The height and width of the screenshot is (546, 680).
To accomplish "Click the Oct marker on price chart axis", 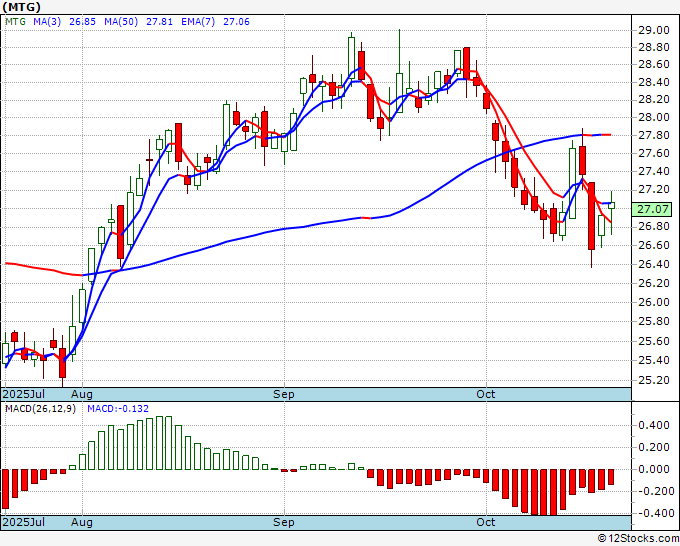I will [486, 395].
